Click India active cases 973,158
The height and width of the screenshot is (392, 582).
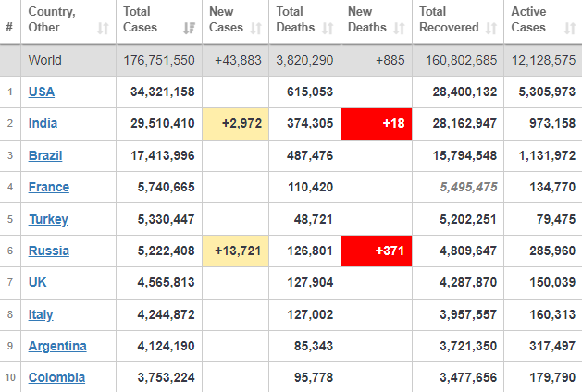coord(552,123)
